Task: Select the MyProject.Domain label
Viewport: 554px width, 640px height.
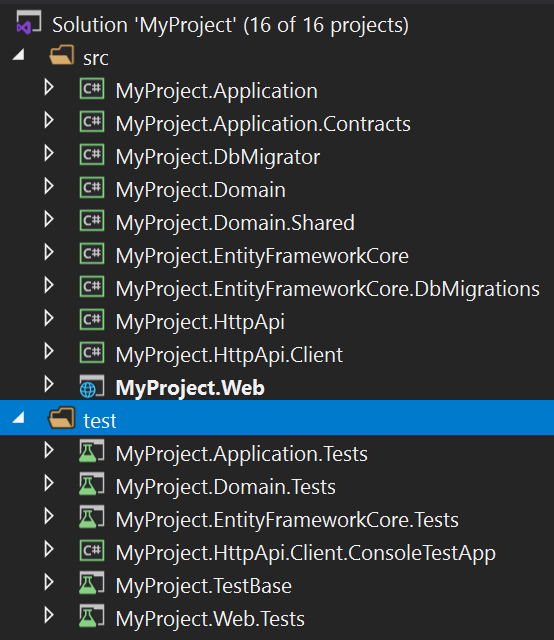Action: (200, 190)
